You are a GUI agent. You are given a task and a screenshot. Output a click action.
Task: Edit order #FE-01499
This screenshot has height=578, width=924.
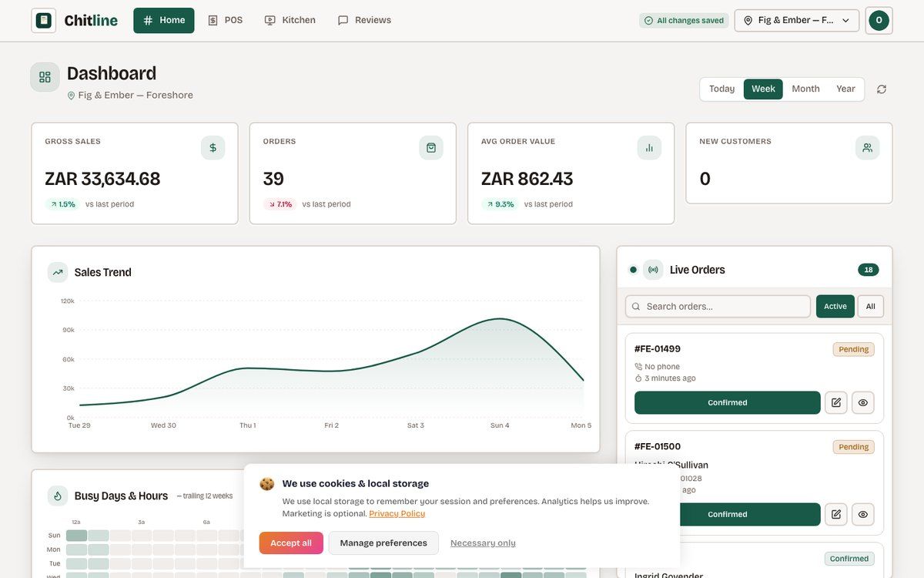[836, 403]
